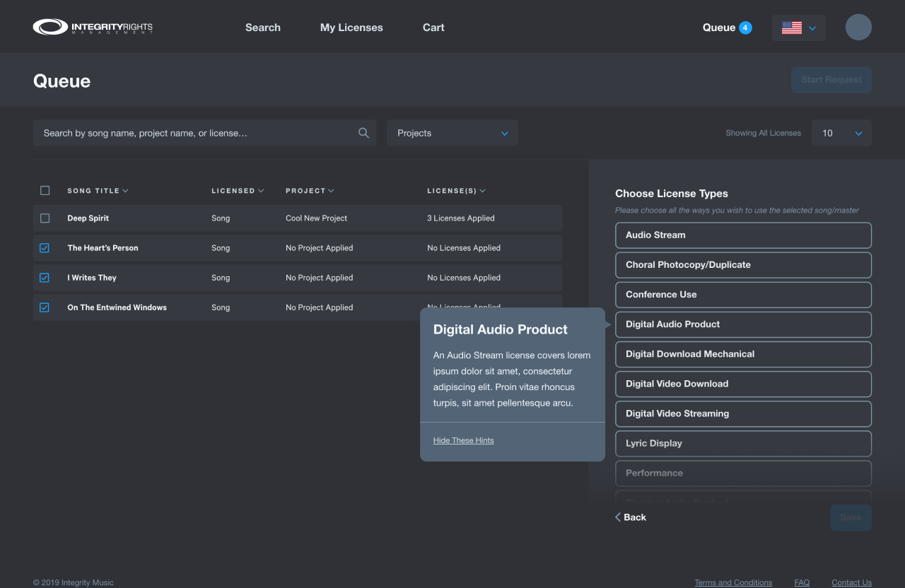
Task: Open Cart in top navigation
Action: click(433, 28)
